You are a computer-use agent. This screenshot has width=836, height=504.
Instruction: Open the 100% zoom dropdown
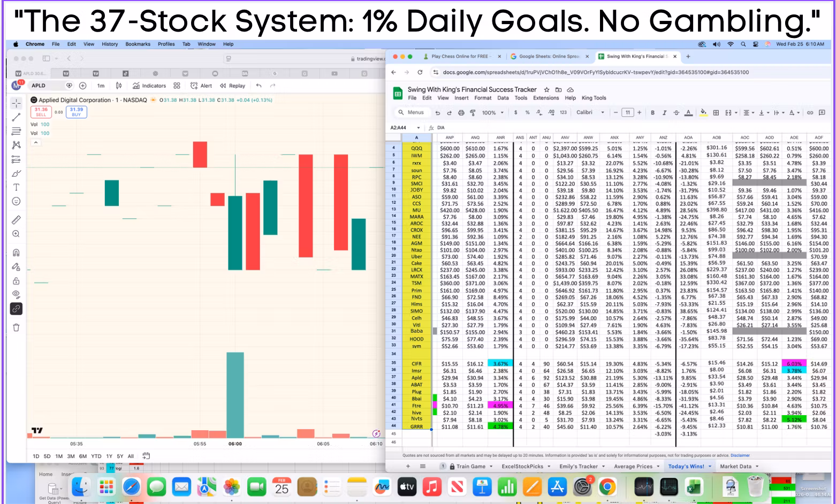493,113
